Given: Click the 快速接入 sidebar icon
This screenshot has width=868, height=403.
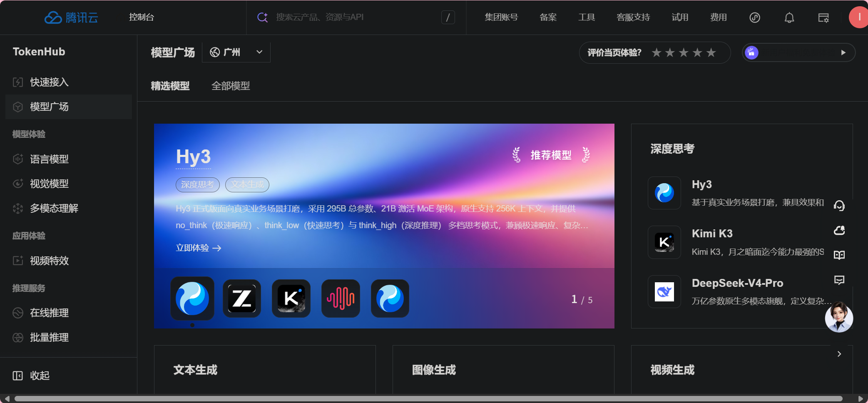Looking at the screenshot, I should [x=18, y=82].
